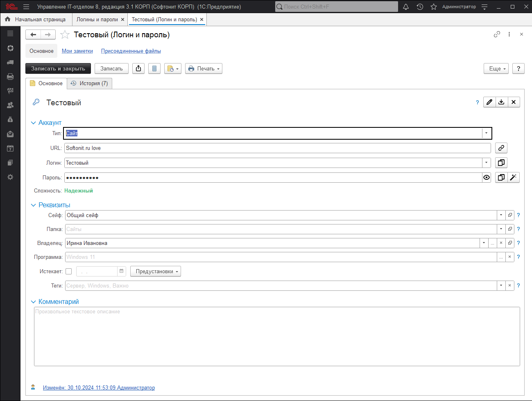Enable the Истекает checkbox
Screen dimensions: 532x401
click(x=69, y=271)
